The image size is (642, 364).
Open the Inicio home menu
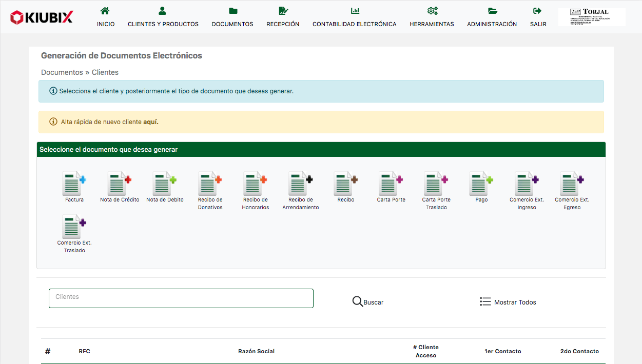pos(106,17)
